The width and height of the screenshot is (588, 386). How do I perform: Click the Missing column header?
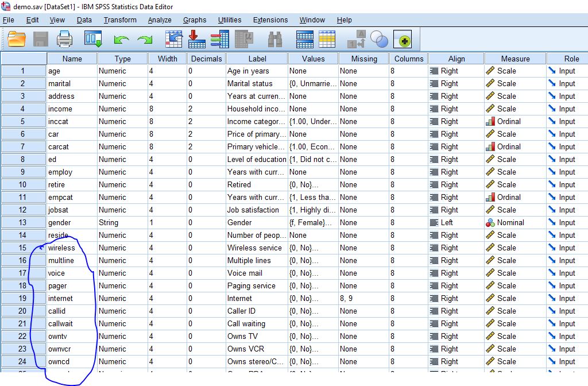(x=363, y=59)
